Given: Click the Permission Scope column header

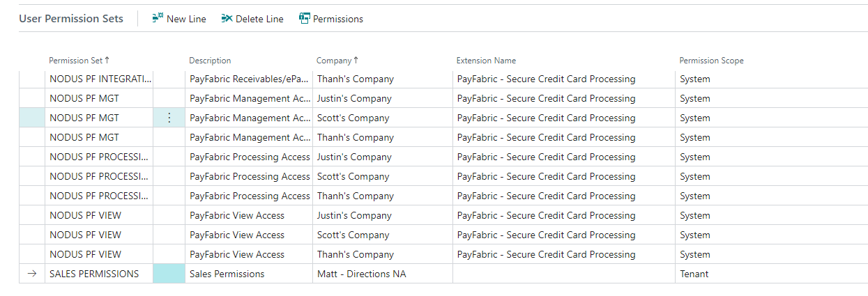Looking at the screenshot, I should point(711,61).
